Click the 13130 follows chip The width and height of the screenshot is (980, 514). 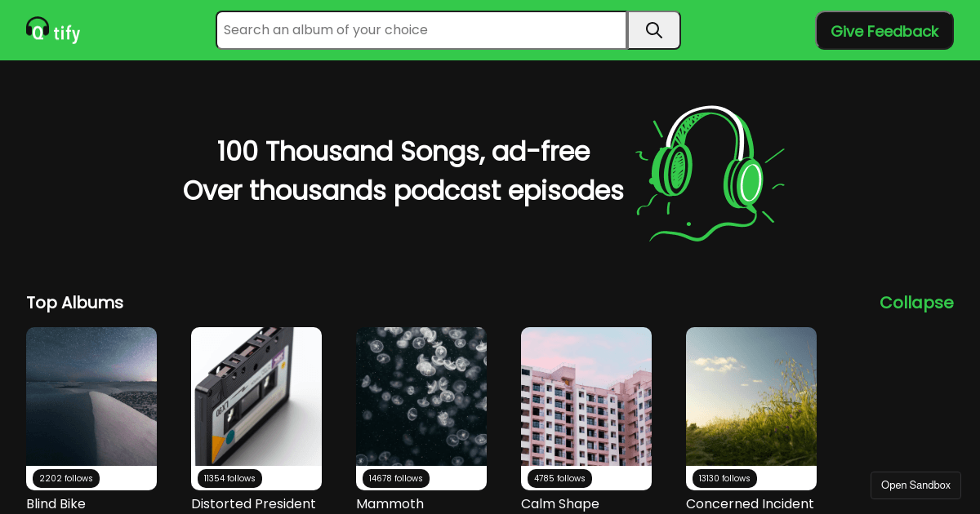coord(724,479)
